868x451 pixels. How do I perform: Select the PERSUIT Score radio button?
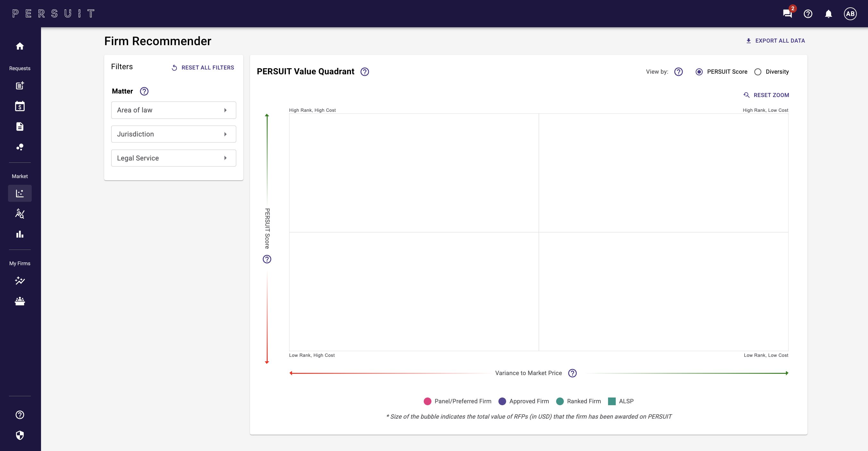(699, 72)
